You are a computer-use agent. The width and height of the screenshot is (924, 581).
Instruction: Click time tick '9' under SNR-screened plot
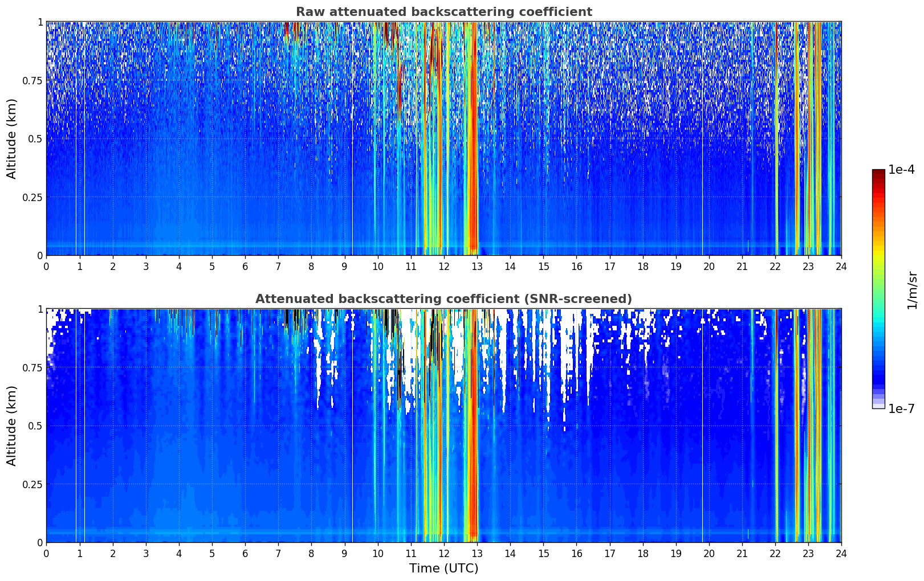(344, 553)
